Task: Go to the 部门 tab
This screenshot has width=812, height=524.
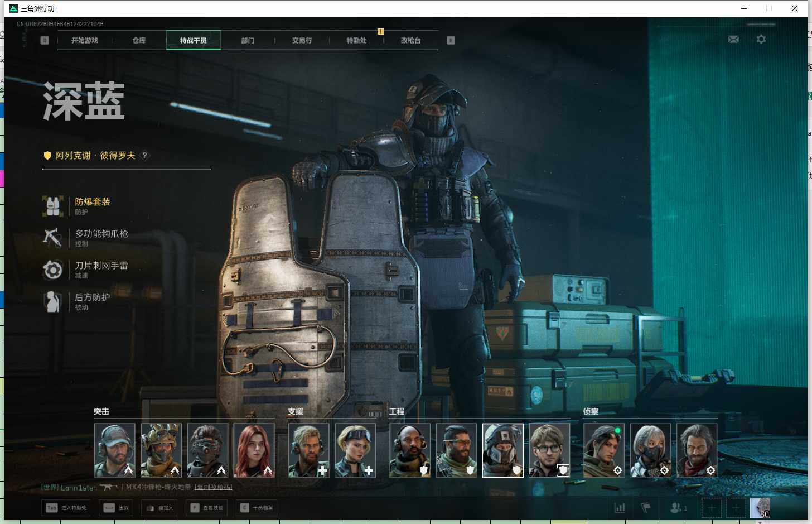Action: pyautogui.click(x=248, y=40)
